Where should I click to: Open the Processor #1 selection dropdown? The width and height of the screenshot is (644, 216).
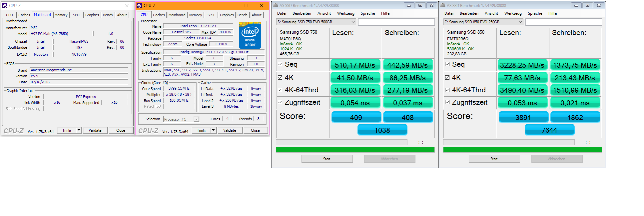point(181,119)
